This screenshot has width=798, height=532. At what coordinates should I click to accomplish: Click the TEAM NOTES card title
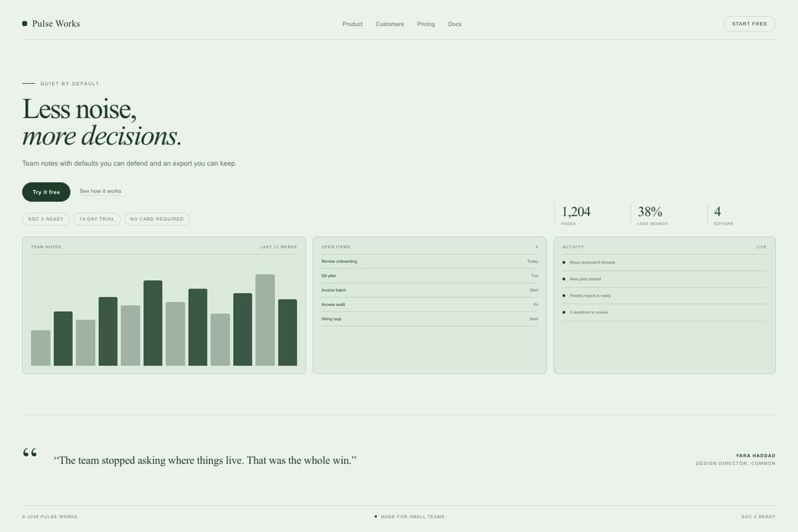[x=46, y=247]
